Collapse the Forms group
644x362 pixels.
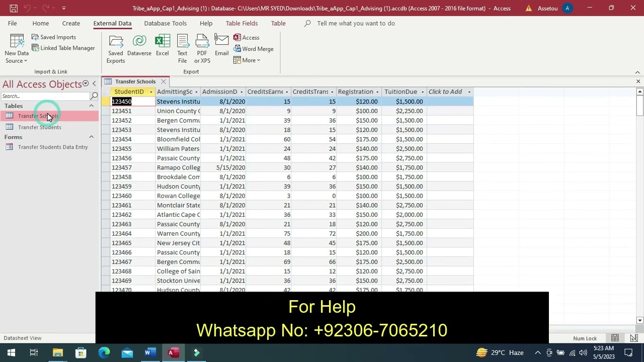pyautogui.click(x=92, y=137)
